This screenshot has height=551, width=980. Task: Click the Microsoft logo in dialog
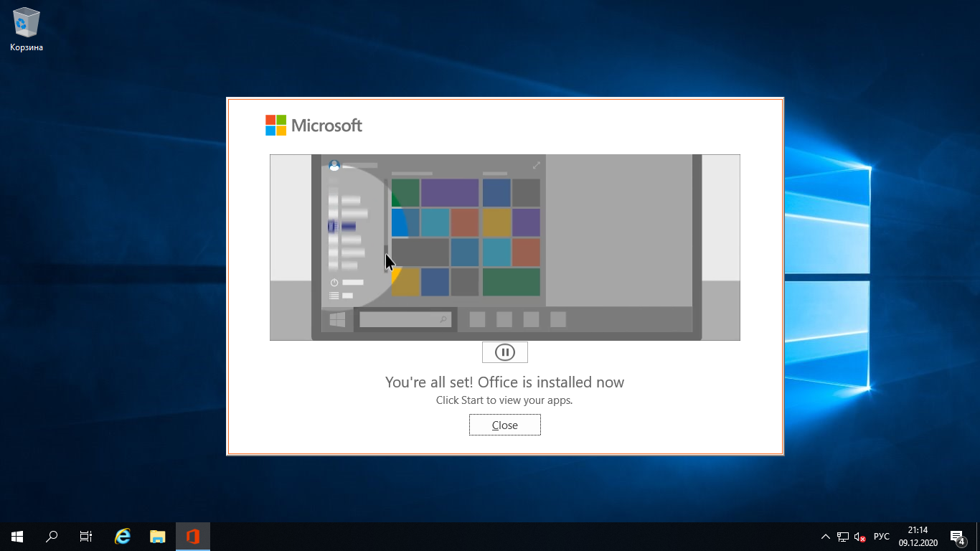pyautogui.click(x=314, y=126)
